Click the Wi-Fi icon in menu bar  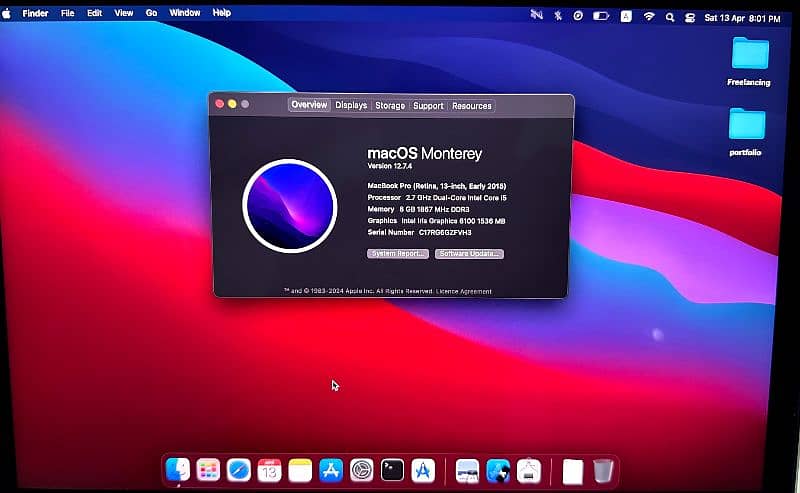(649, 16)
